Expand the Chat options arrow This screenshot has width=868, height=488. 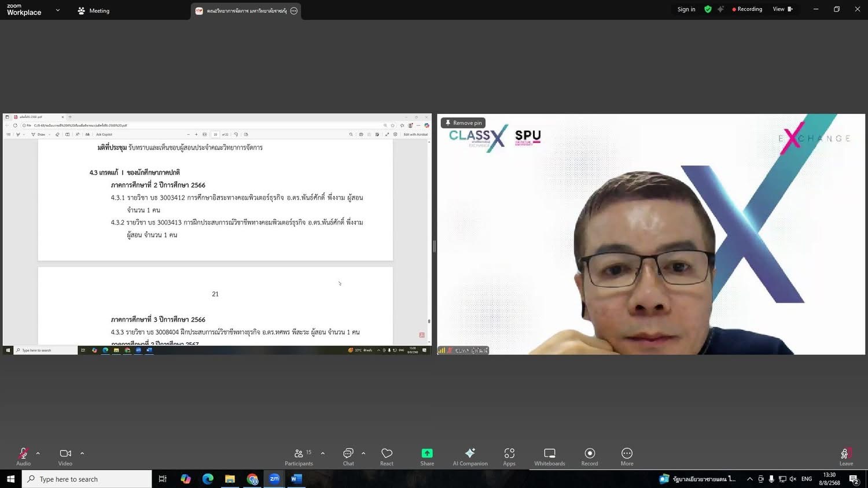pos(363,453)
